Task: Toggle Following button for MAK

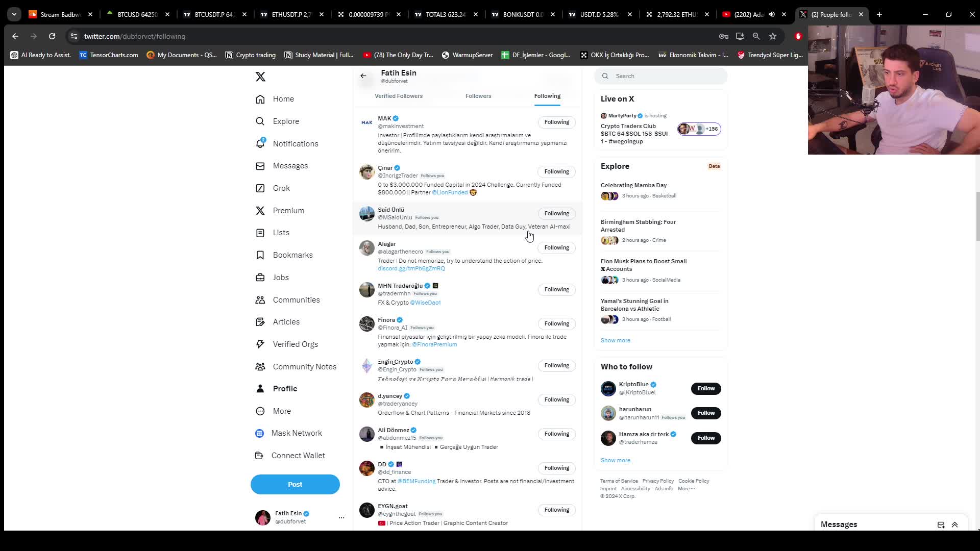Action: (556, 122)
